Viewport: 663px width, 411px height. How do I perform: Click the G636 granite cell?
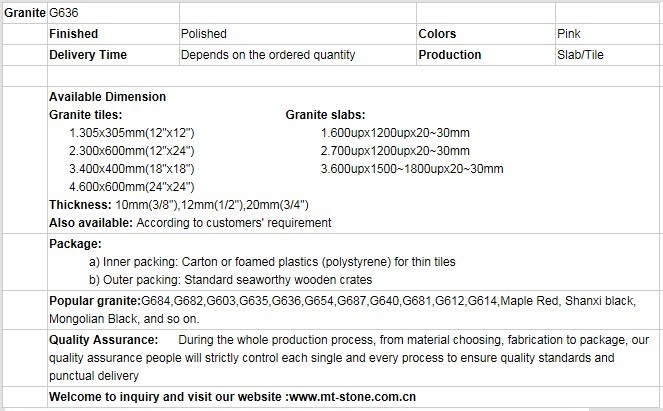(x=113, y=13)
